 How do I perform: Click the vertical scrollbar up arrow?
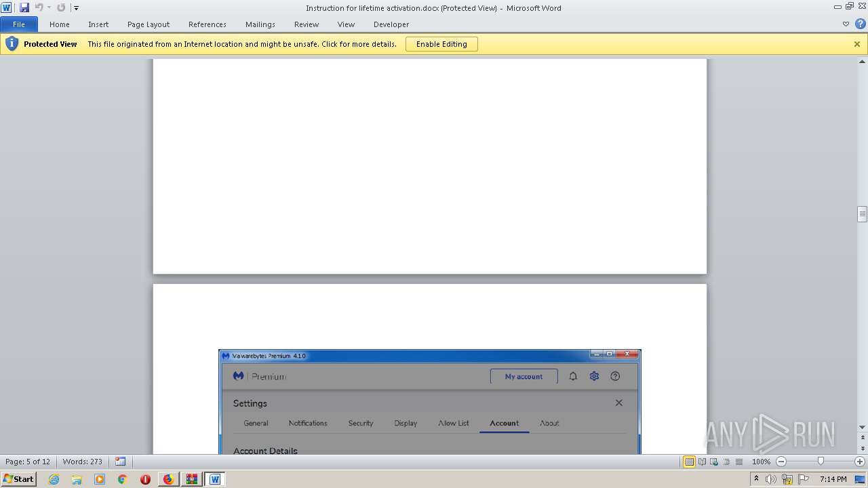[862, 62]
